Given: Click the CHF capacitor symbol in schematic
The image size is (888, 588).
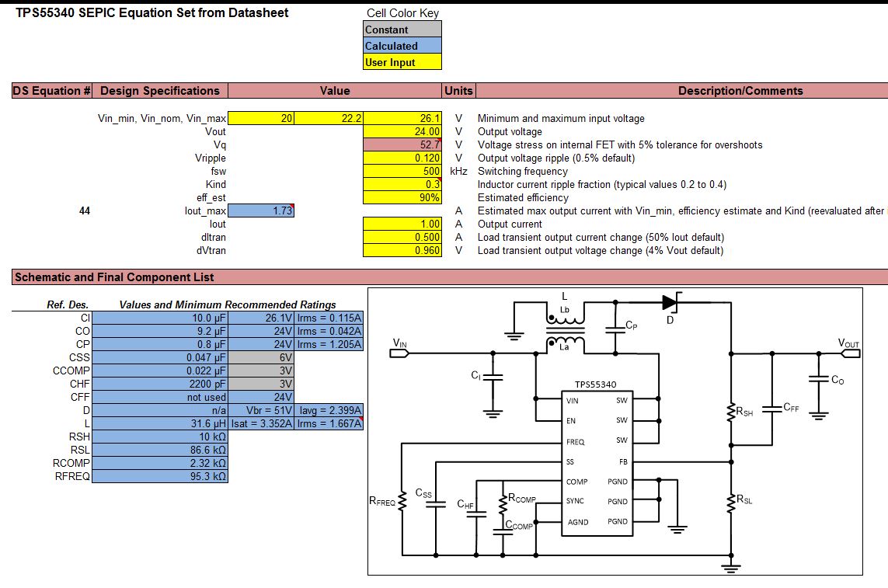Looking at the screenshot, I should pos(476,513).
